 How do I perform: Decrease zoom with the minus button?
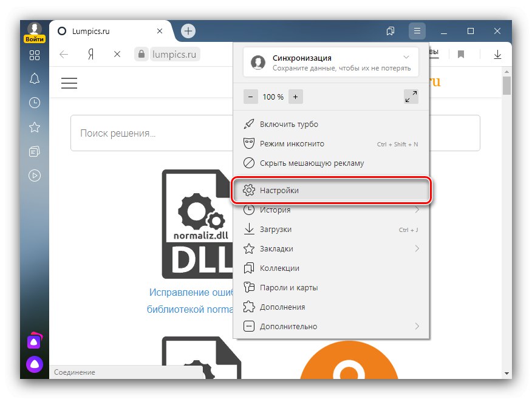[250, 97]
